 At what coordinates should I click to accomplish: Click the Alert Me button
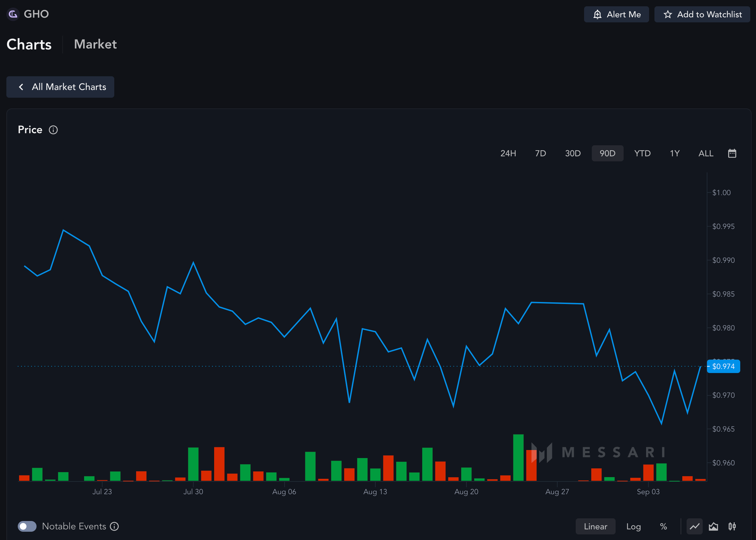616,14
